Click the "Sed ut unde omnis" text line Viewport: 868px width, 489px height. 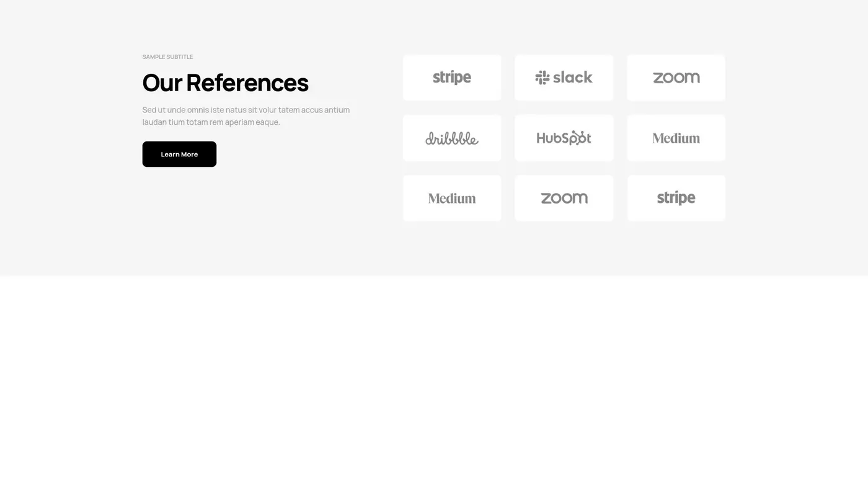[x=246, y=110]
